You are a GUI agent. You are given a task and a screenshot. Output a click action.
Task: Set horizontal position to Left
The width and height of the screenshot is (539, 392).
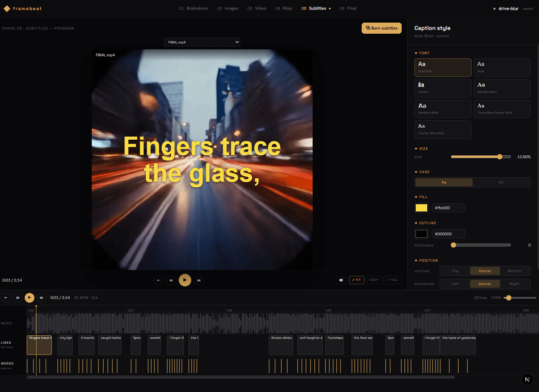(x=455, y=284)
